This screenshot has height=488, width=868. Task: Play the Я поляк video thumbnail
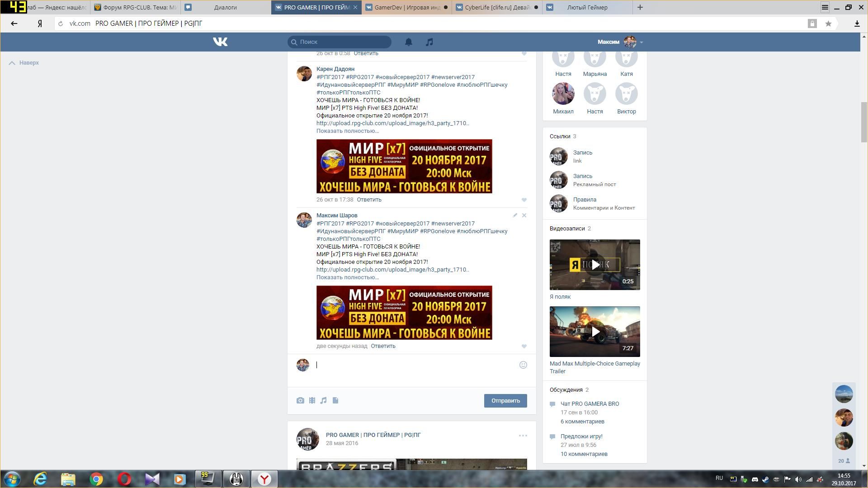click(x=594, y=265)
